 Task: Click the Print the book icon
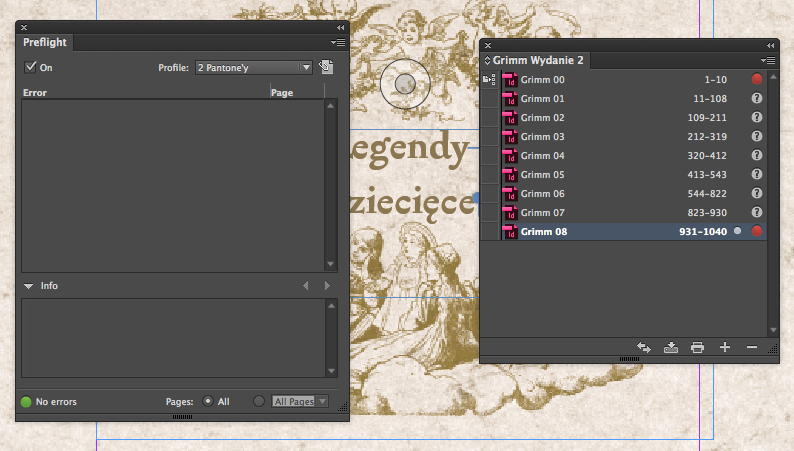[697, 347]
